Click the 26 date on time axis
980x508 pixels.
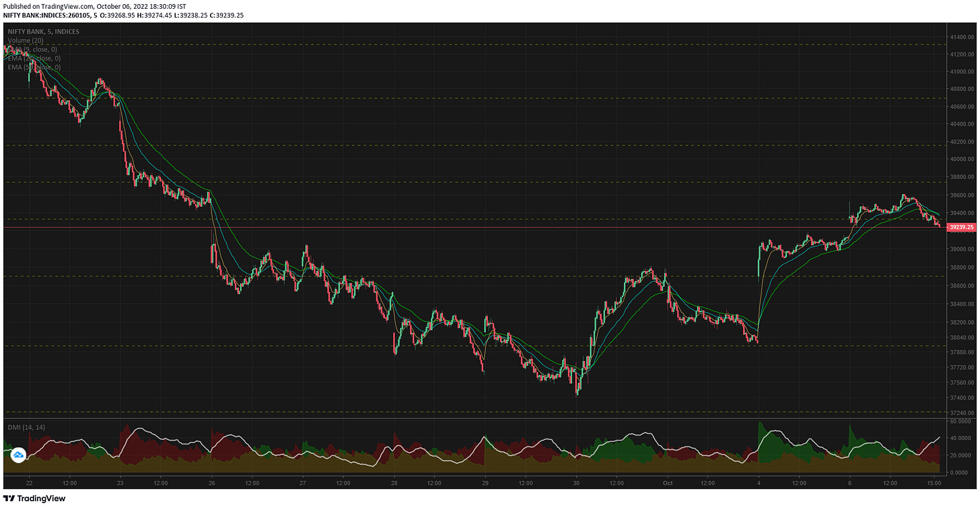(x=211, y=482)
